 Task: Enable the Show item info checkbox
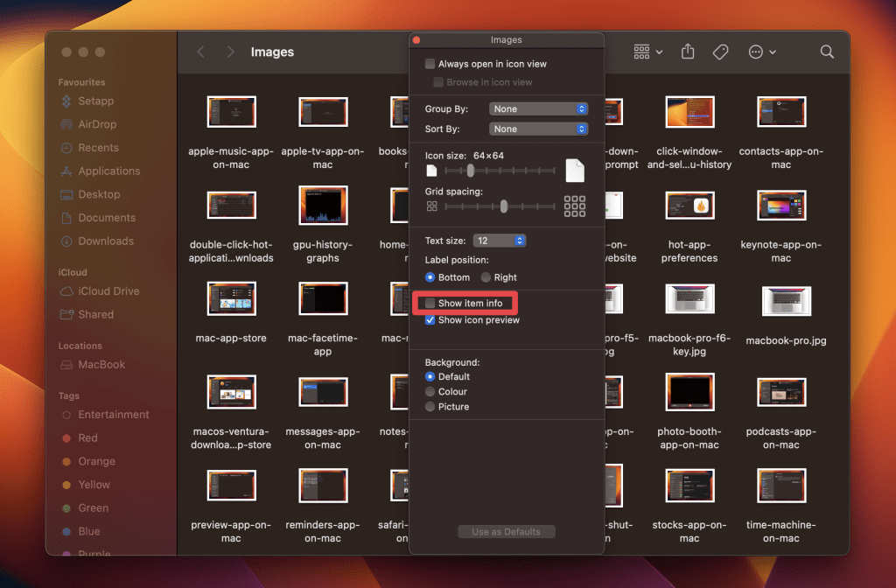pyautogui.click(x=430, y=304)
